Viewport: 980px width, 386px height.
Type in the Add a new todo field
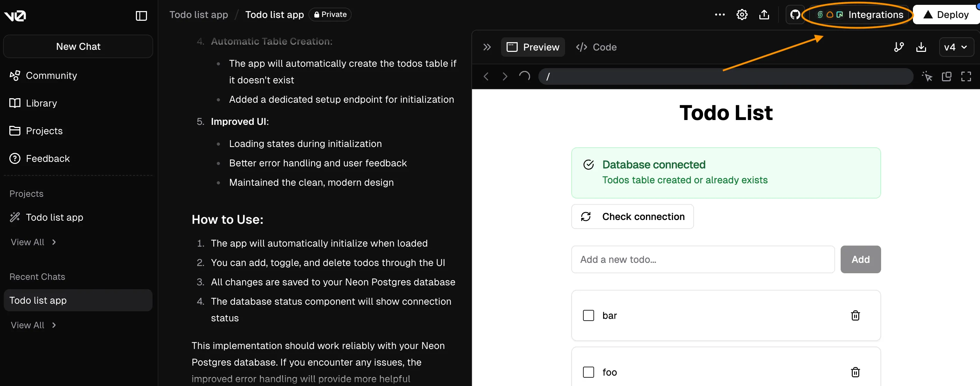coord(702,259)
